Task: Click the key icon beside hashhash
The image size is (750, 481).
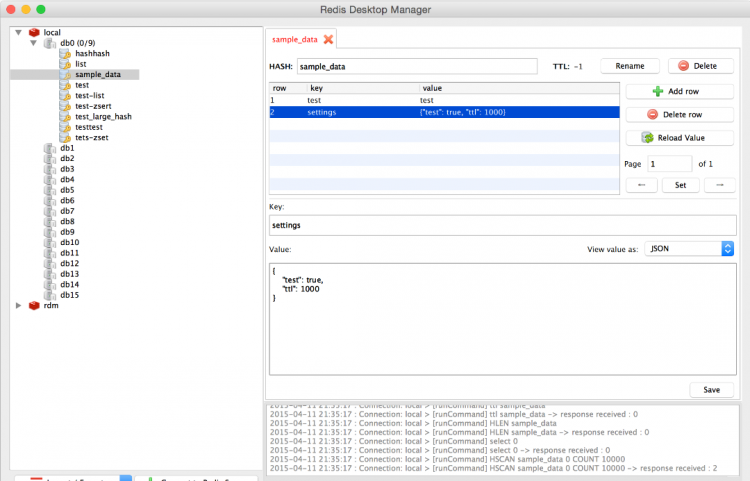Action: tap(65, 54)
